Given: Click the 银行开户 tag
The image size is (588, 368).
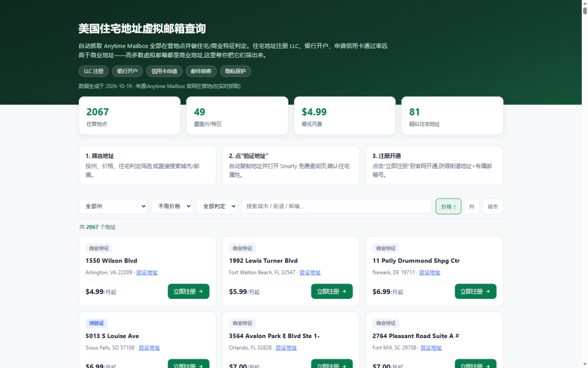Looking at the screenshot, I should [127, 71].
